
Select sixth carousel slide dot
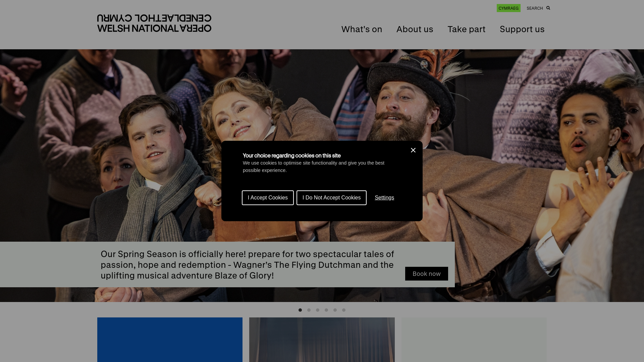pyautogui.click(x=344, y=310)
